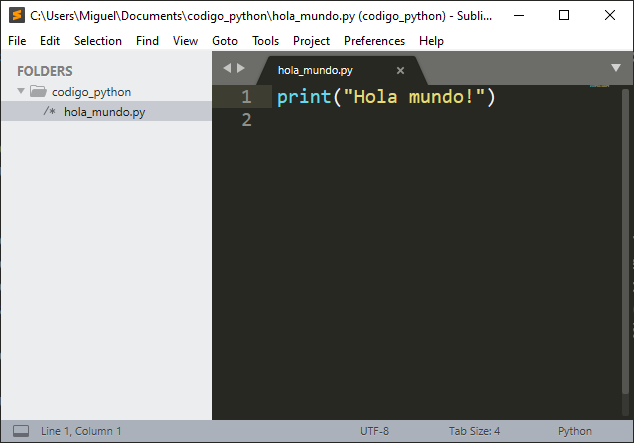Open the tab list dropdown arrow
This screenshot has width=634, height=443.
pos(616,68)
